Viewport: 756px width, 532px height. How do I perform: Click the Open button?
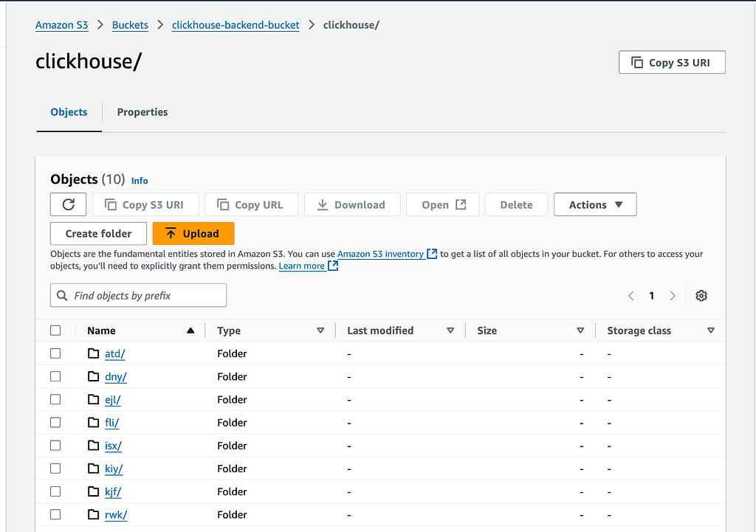443,204
